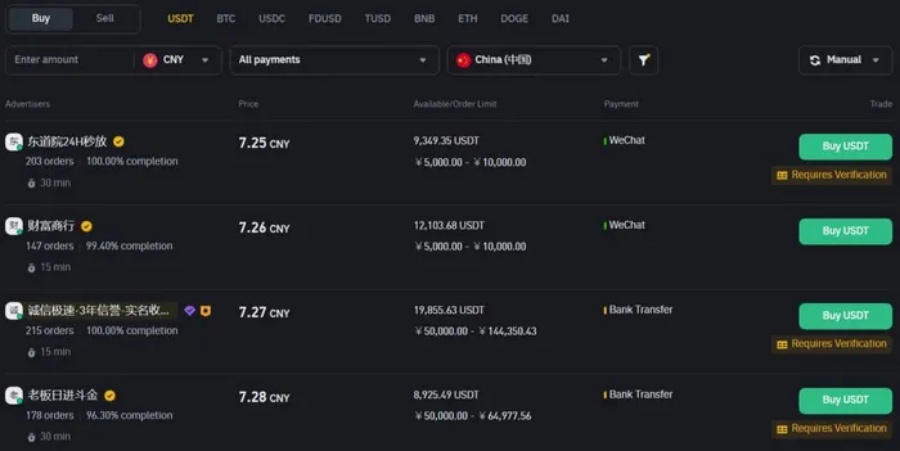This screenshot has height=451, width=900.
Task: Expand the All payments dropdown
Action: (335, 60)
